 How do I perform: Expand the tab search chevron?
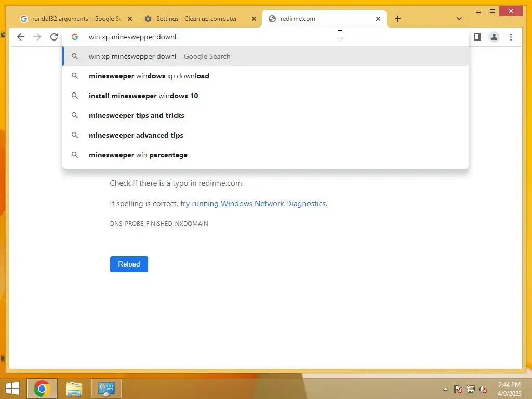coord(459,19)
